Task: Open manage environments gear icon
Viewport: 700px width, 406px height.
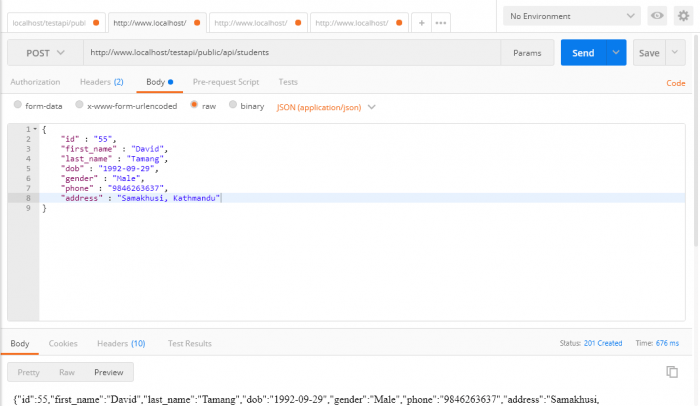Action: click(683, 16)
